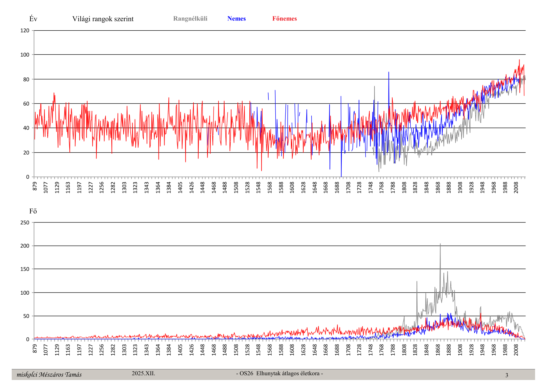The width and height of the screenshot is (555, 392).
Task: Click the 'Világi rangok szerint' chart title
Action: pyautogui.click(x=103, y=19)
